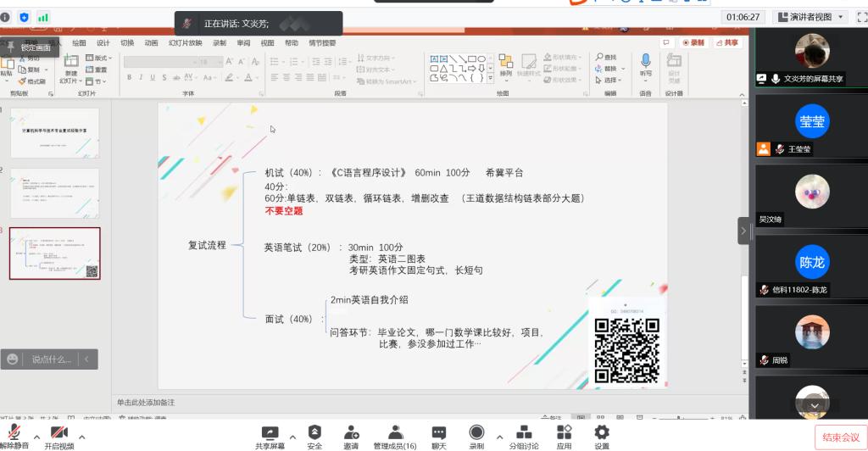Select the first slide thumbnail

54,132
